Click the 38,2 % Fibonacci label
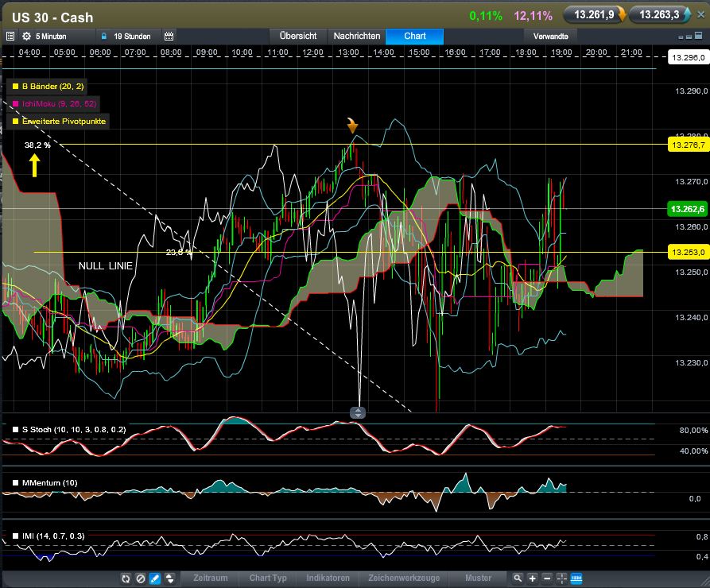 (37, 145)
